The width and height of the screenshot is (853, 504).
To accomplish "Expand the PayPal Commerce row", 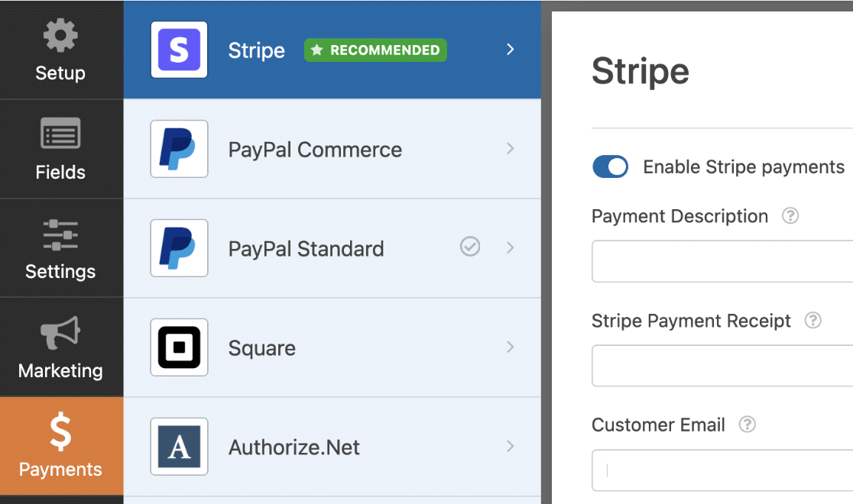I will [x=510, y=149].
